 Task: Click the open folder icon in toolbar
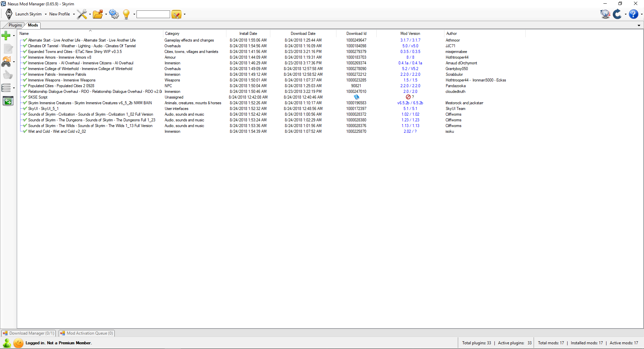(98, 14)
